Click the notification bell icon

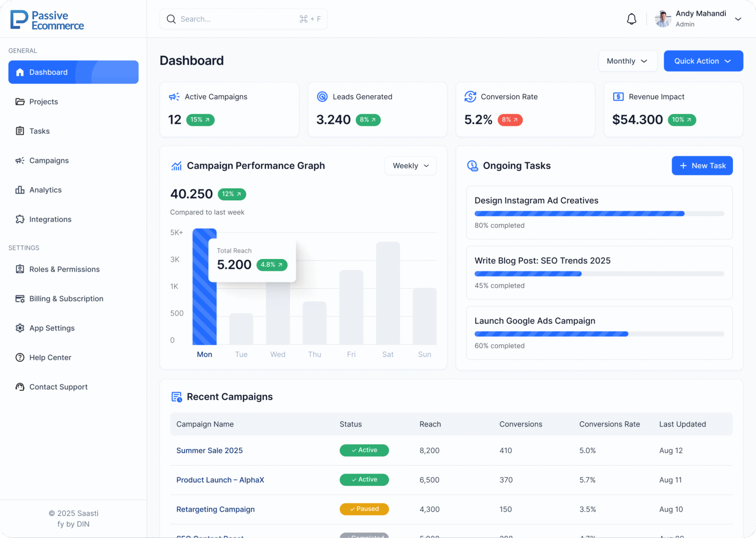pyautogui.click(x=631, y=19)
